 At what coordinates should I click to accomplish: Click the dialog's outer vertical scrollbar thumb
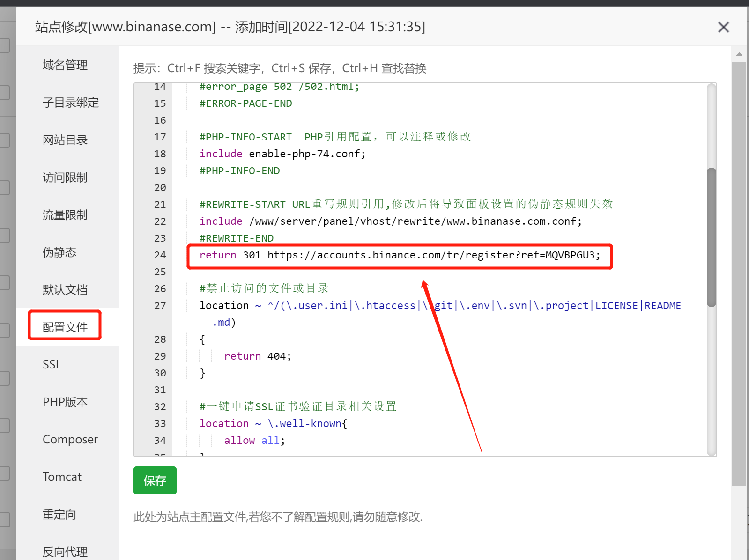point(739,274)
